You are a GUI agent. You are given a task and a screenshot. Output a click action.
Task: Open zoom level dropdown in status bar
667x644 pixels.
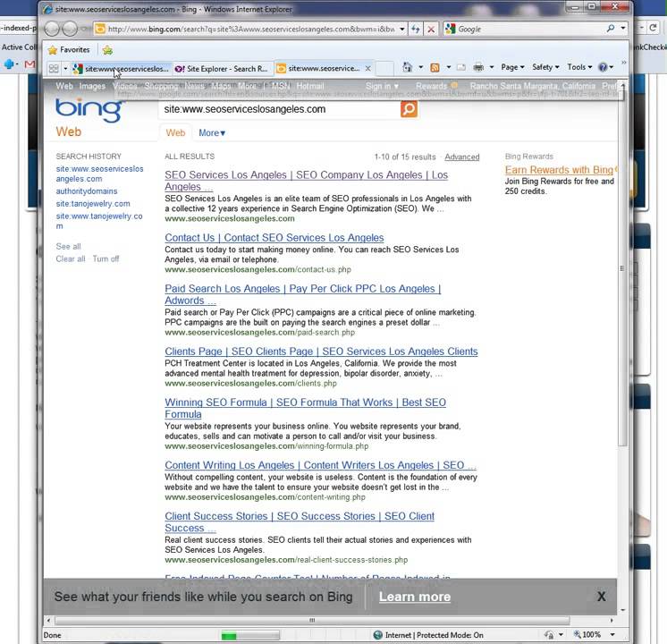[x=612, y=635]
